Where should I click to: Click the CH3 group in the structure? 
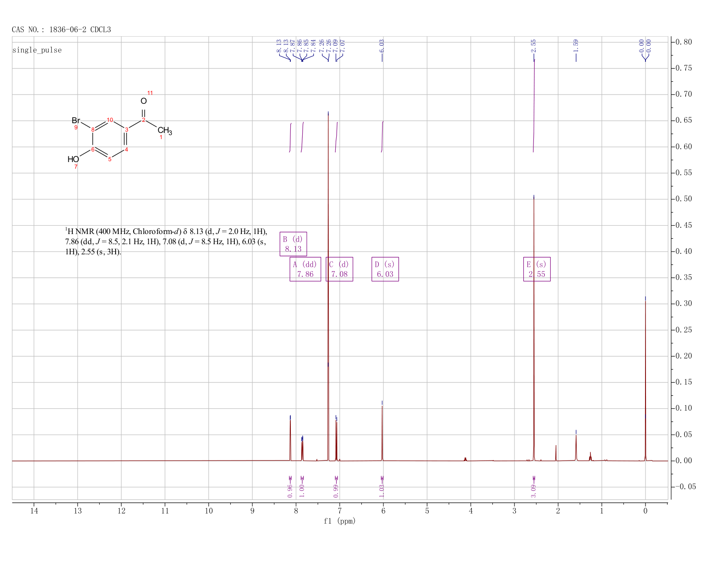[165, 131]
